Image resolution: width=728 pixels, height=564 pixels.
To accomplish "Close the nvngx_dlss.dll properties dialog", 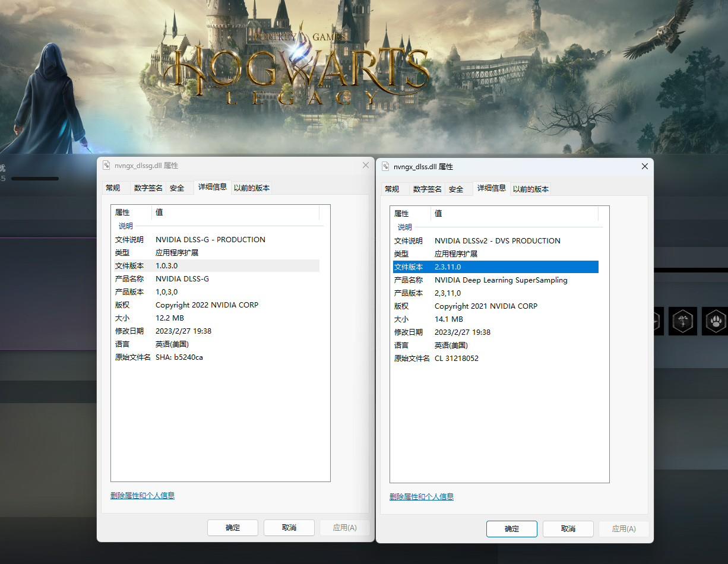I will coord(645,166).
